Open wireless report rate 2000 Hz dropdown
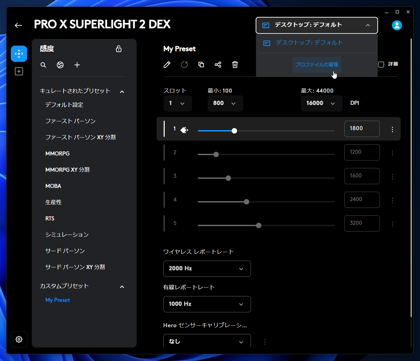This screenshot has height=361, width=420. (x=207, y=268)
